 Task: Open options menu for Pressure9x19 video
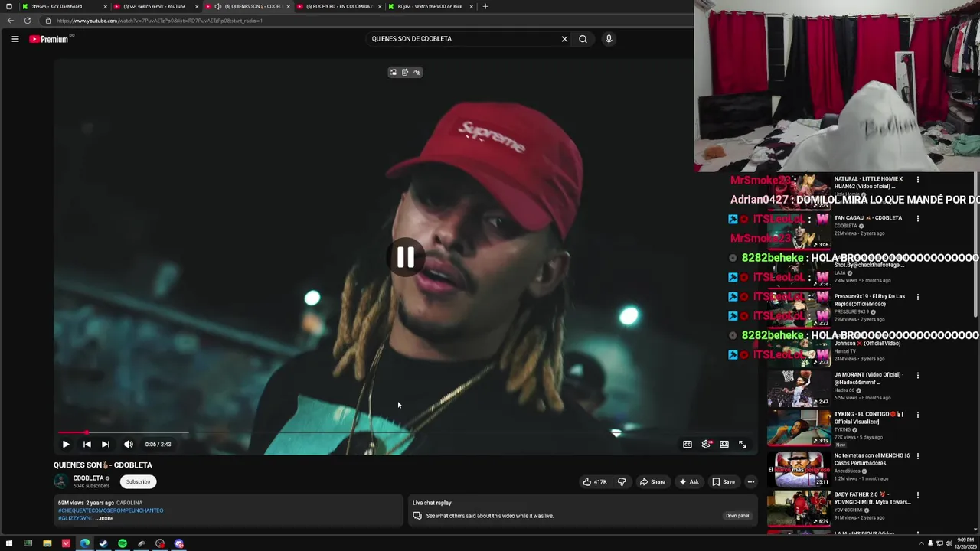click(918, 297)
